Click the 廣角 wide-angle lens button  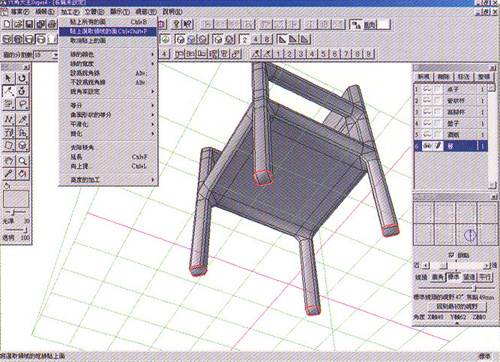pos(438,277)
